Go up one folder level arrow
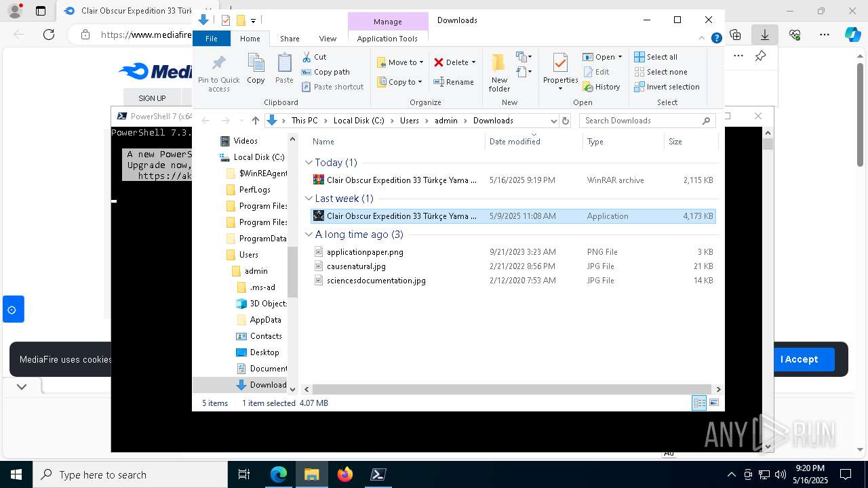The image size is (868, 488). pyautogui.click(x=255, y=121)
